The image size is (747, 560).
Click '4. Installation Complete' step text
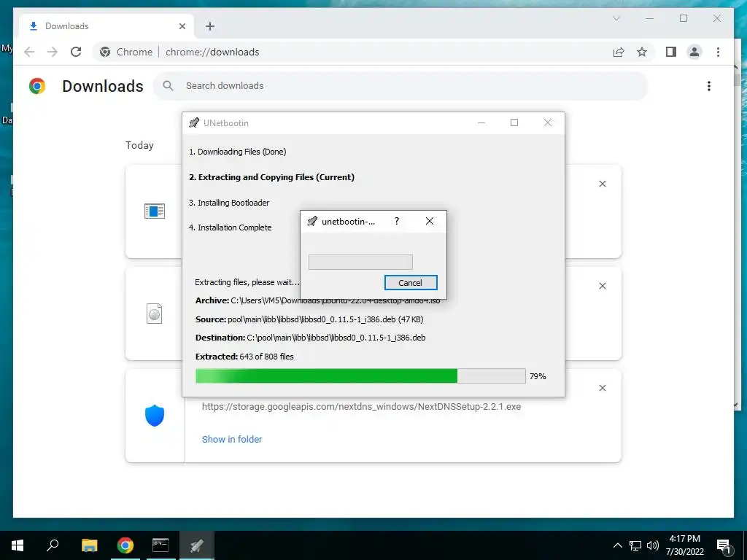tap(230, 227)
